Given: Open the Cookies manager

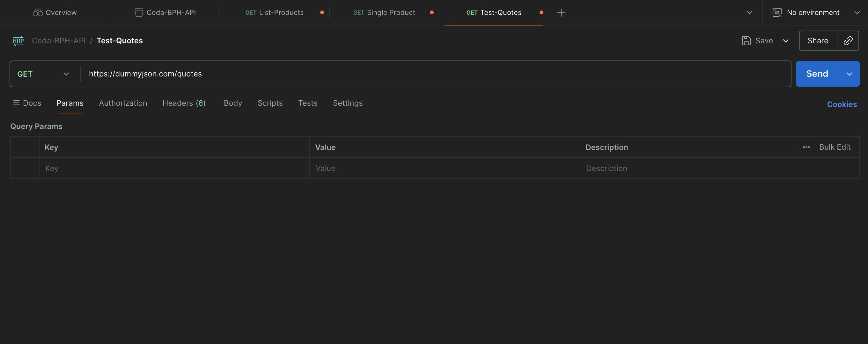Looking at the screenshot, I should tap(842, 104).
